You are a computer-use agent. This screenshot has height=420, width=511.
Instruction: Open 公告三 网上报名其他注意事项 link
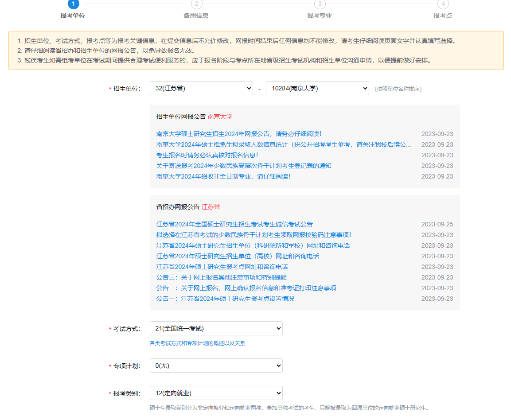point(221,277)
